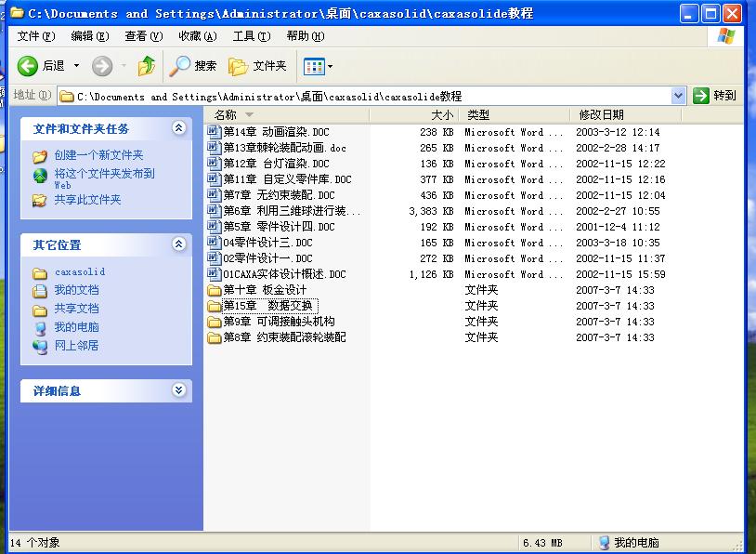
Task: Sort by the 名称 column header
Action: [x=287, y=115]
